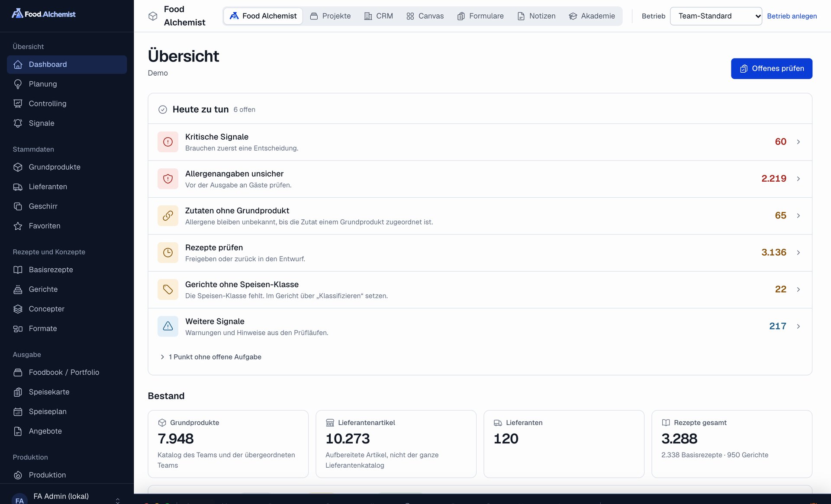Click the Lieferantenartikel 10.273 card
This screenshot has width=831, height=504.
(x=396, y=444)
